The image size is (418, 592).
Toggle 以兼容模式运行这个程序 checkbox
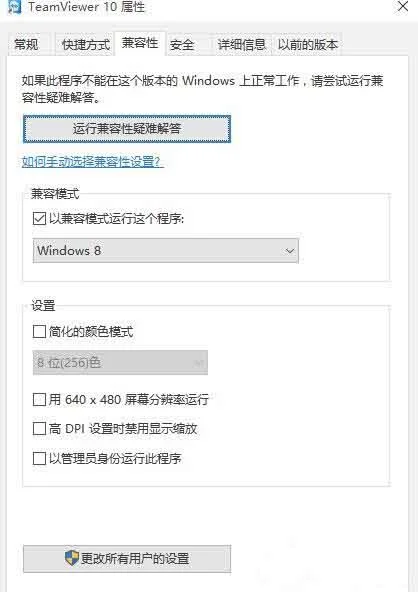[39, 219]
